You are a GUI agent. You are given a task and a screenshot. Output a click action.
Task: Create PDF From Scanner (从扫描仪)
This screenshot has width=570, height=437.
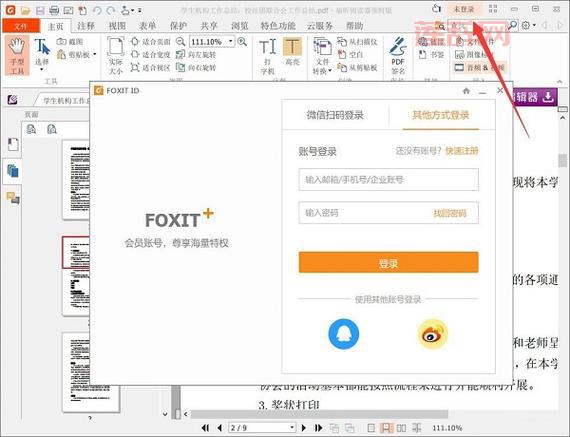pyautogui.click(x=357, y=42)
